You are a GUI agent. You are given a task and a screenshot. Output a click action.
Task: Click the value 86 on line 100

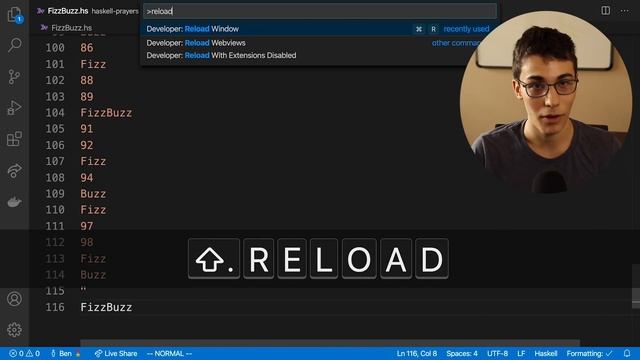87,48
